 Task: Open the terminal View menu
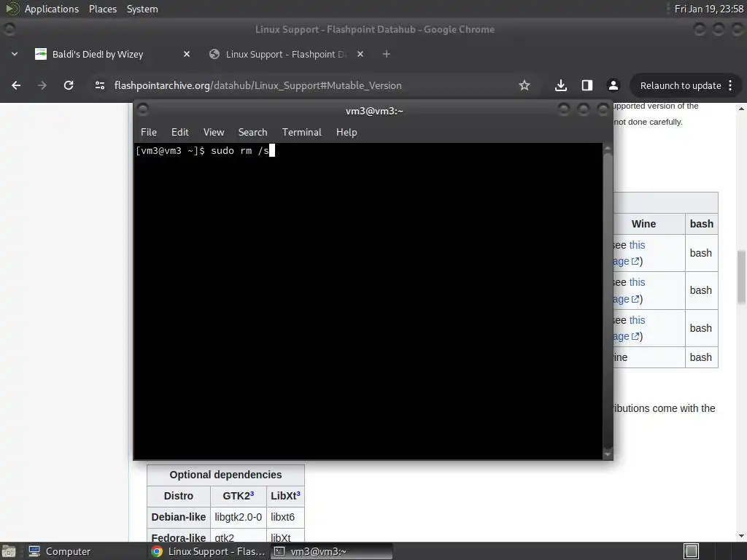tap(214, 132)
